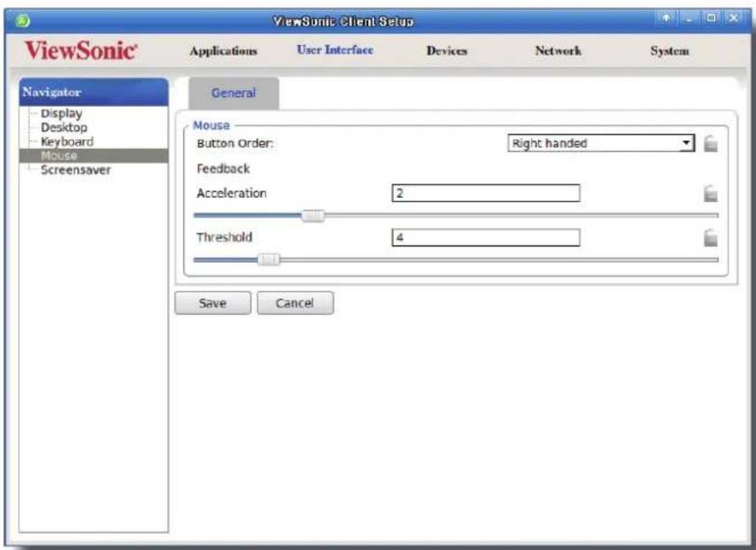Viewport: 756px width, 550px height.
Task: Maximize the Client Setup window
Action: point(711,19)
